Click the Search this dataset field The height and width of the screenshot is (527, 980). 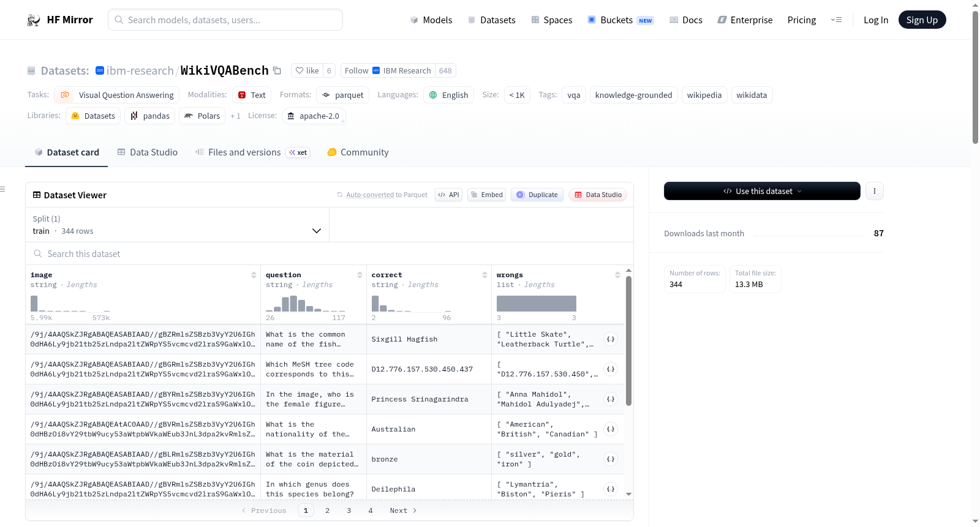(x=330, y=253)
